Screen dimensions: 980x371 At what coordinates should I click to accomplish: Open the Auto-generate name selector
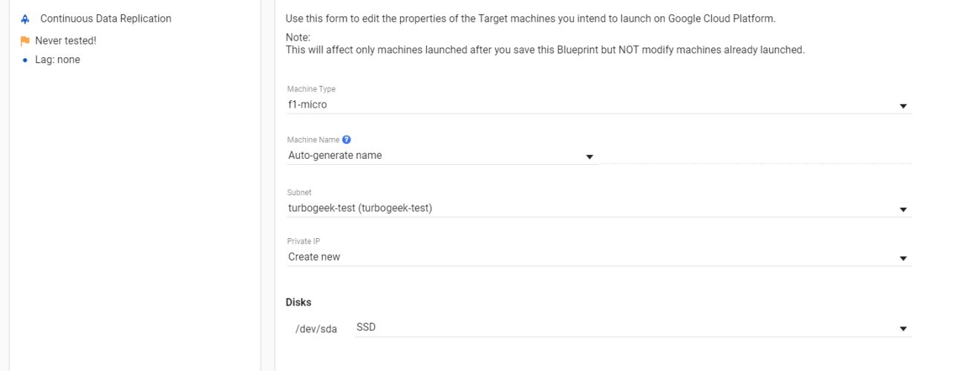click(x=442, y=156)
